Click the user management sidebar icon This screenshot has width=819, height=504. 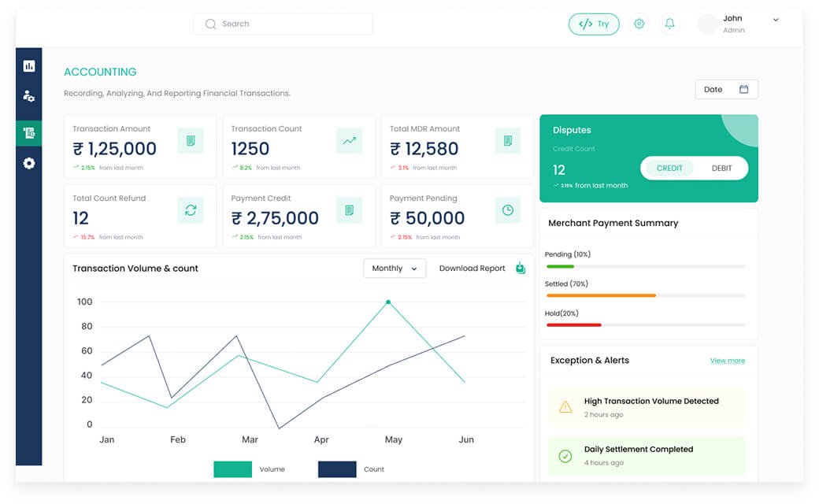click(x=29, y=96)
